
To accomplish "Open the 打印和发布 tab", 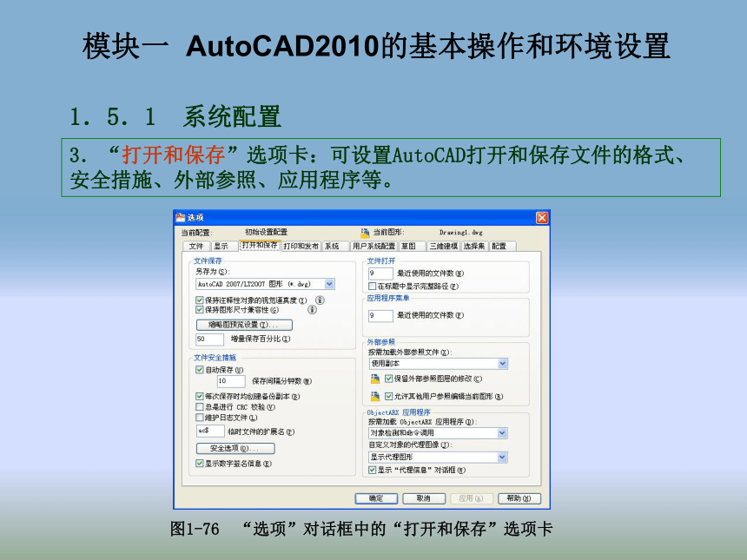I will [x=301, y=247].
